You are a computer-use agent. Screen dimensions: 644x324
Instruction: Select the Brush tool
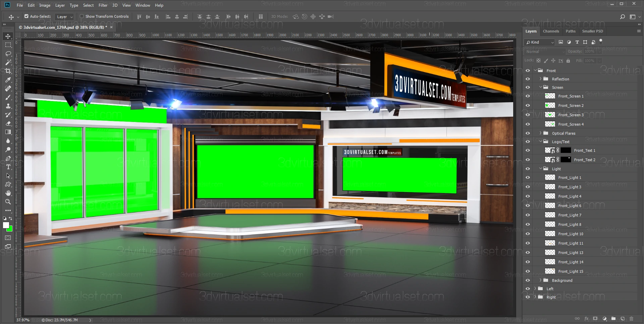coord(8,97)
